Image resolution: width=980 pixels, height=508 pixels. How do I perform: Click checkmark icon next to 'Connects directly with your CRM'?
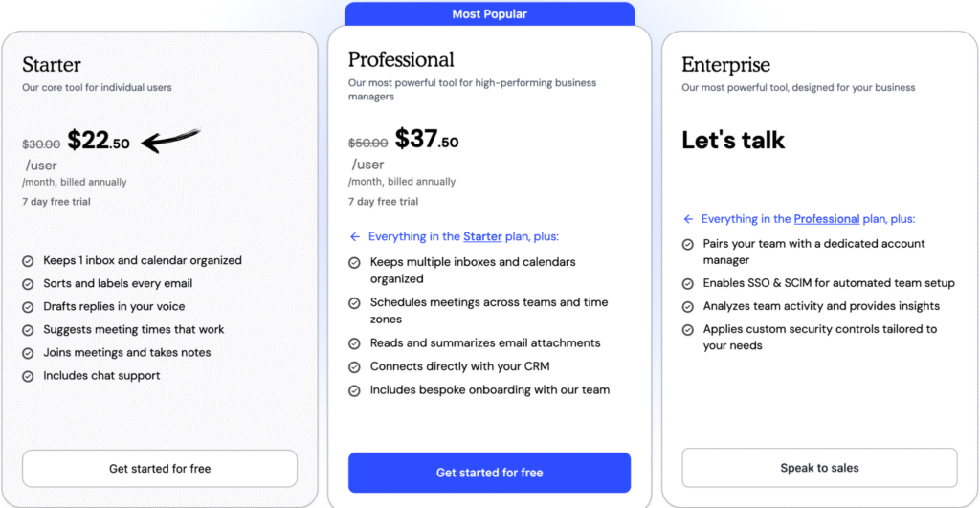(x=354, y=367)
